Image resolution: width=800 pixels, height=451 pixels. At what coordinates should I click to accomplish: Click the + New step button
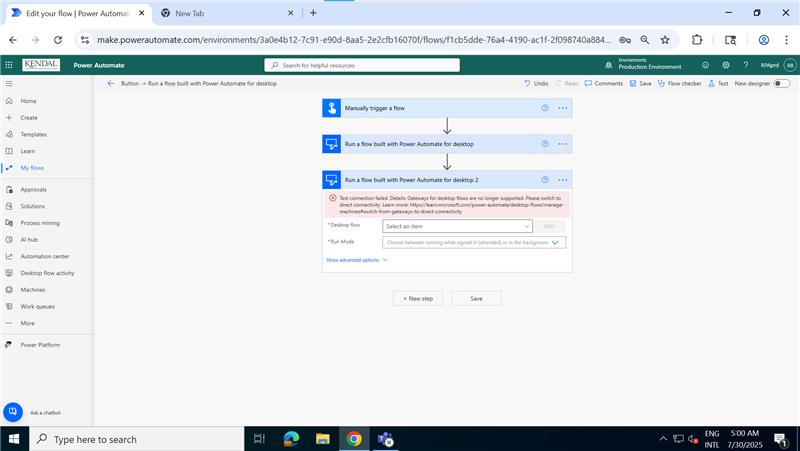[x=418, y=298]
